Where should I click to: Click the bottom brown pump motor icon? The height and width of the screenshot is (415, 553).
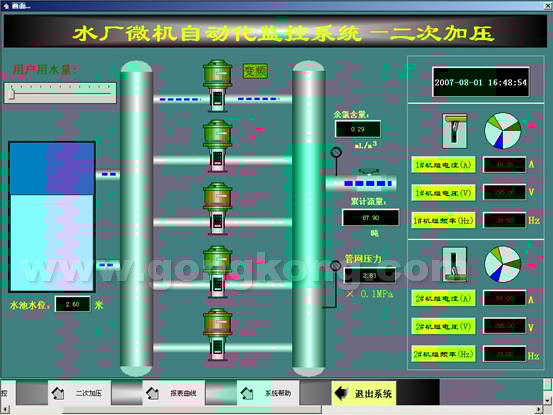coord(217,322)
